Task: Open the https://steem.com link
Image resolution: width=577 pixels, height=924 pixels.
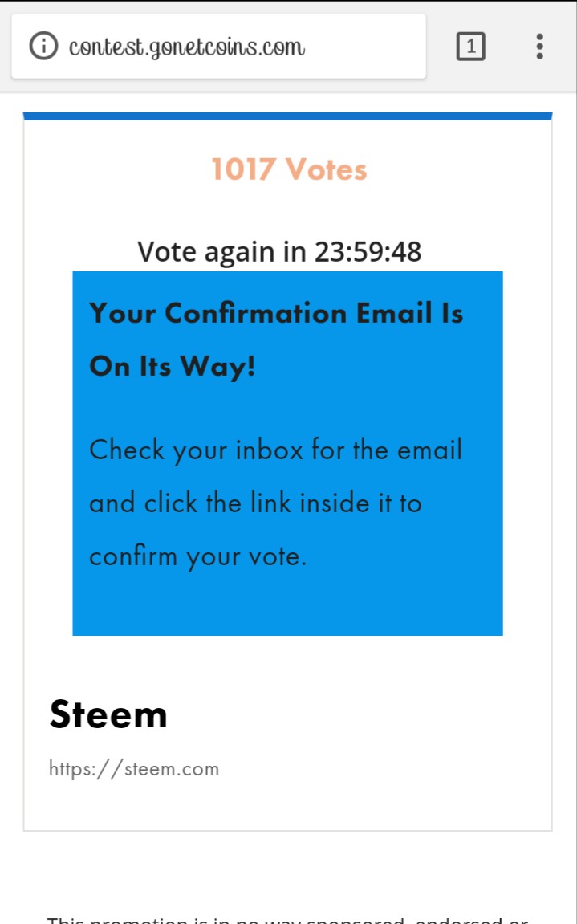Action: [x=134, y=769]
